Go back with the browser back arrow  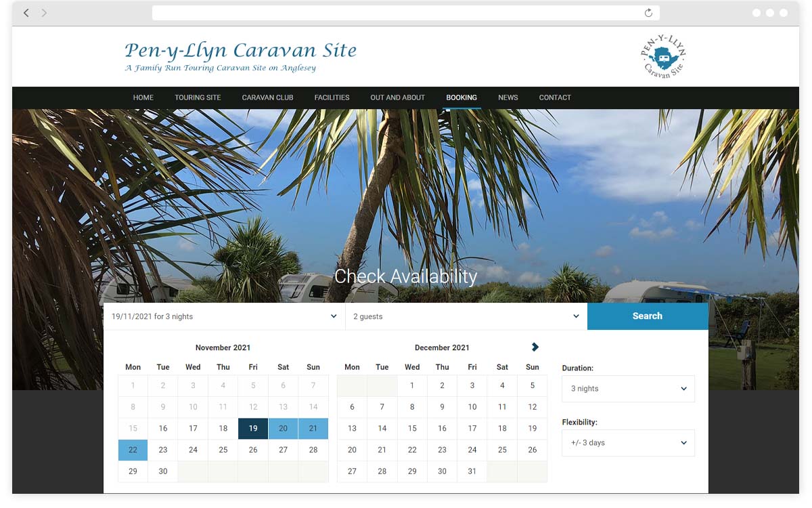[x=26, y=13]
